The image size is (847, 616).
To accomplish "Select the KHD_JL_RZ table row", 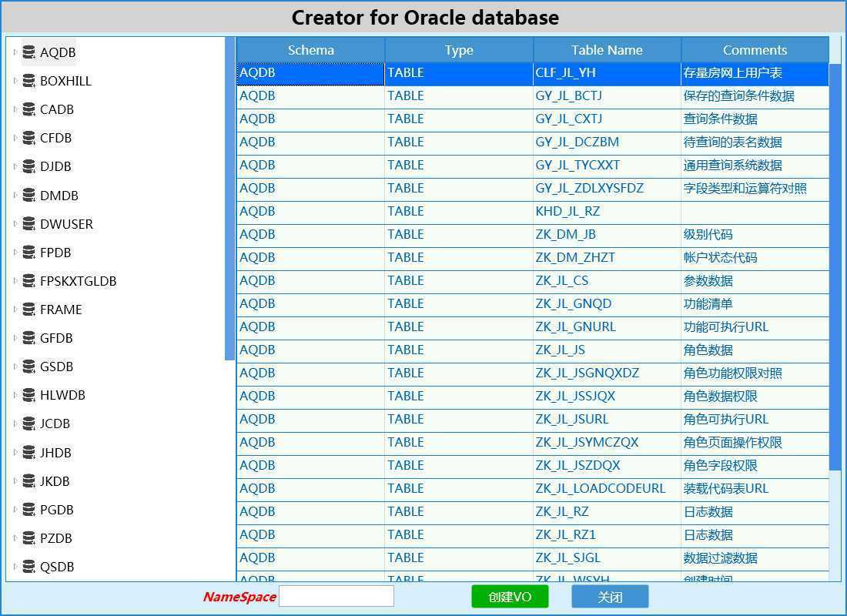I will pyautogui.click(x=533, y=212).
